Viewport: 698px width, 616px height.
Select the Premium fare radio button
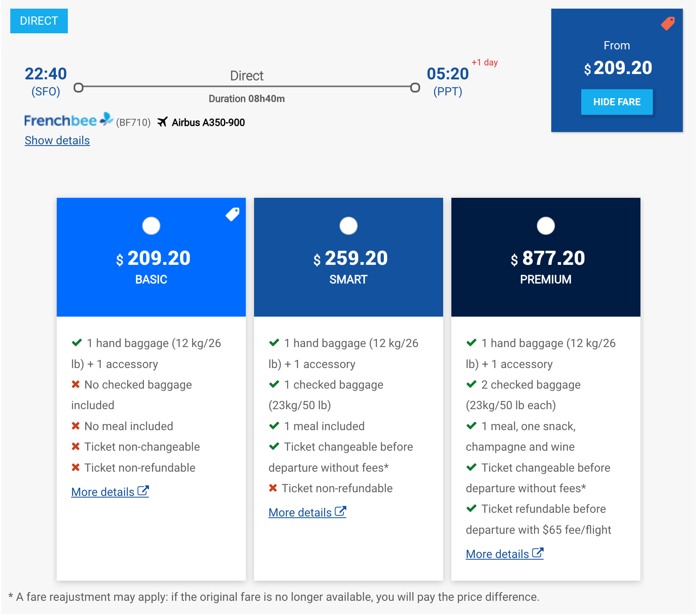tap(546, 226)
